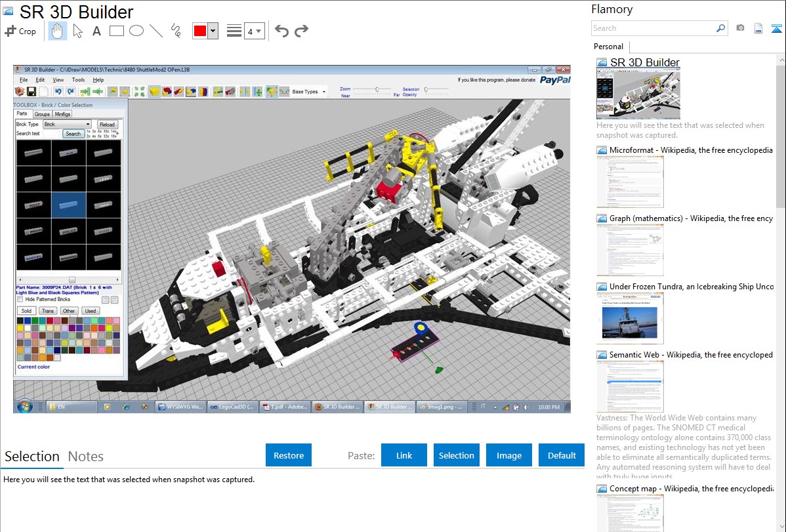Choose the arrow pointer selection tool
Image resolution: width=786 pixels, height=532 pixels.
pyautogui.click(x=77, y=31)
